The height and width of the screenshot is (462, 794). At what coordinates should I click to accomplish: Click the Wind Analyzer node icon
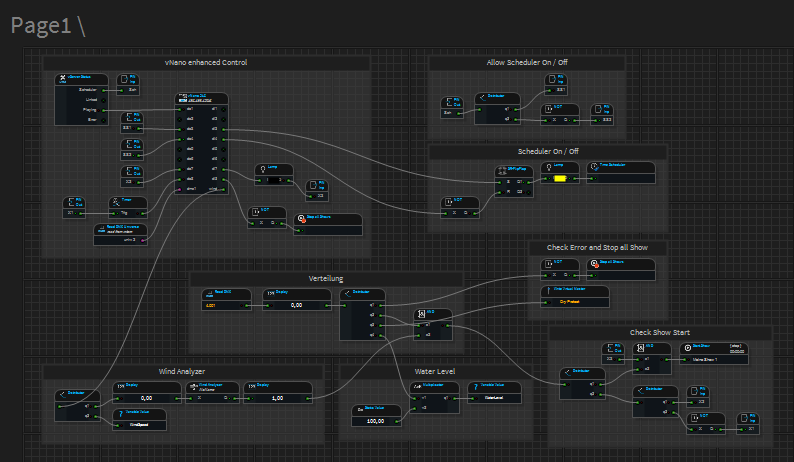[192, 384]
